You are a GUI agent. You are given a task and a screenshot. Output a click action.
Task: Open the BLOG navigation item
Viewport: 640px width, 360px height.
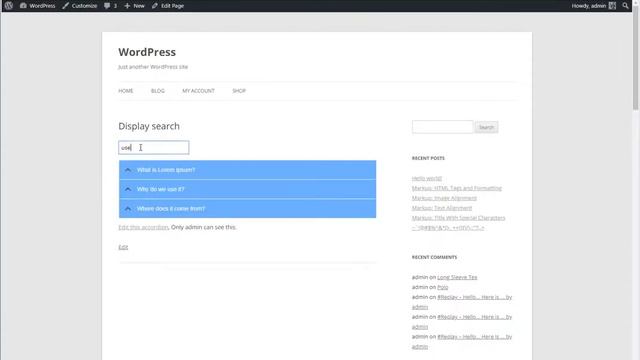(x=158, y=91)
